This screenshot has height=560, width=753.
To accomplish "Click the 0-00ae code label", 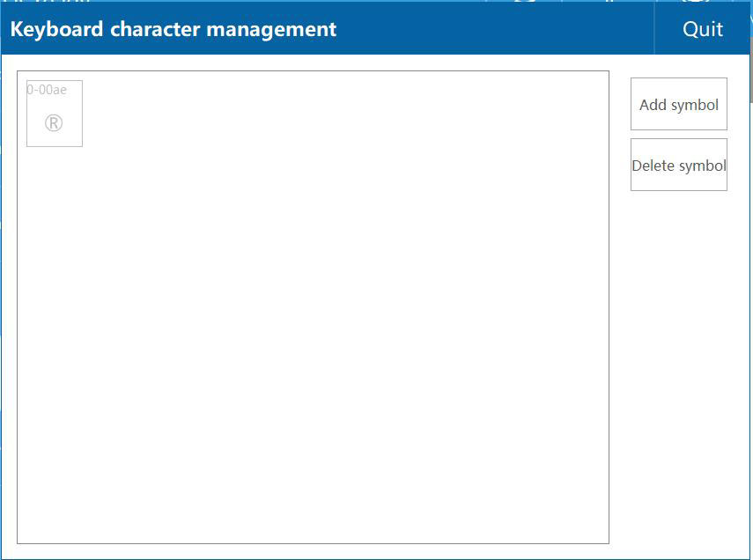I will (x=47, y=90).
